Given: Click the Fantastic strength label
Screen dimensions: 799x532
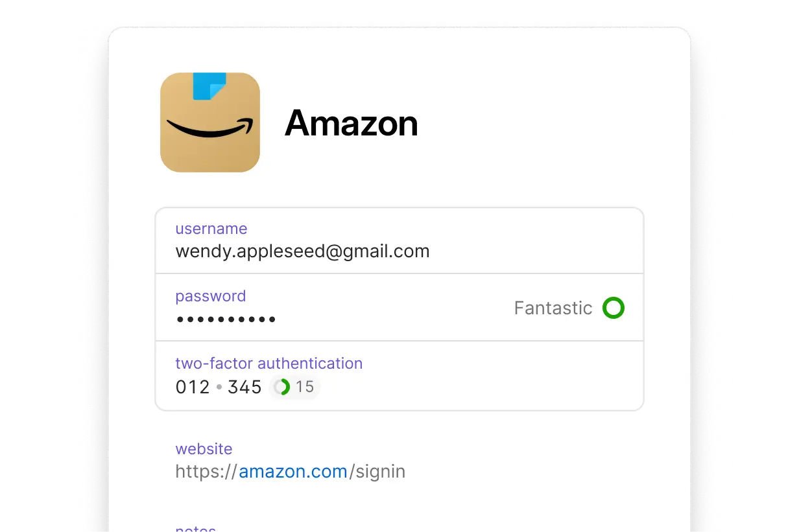Looking at the screenshot, I should tap(553, 308).
